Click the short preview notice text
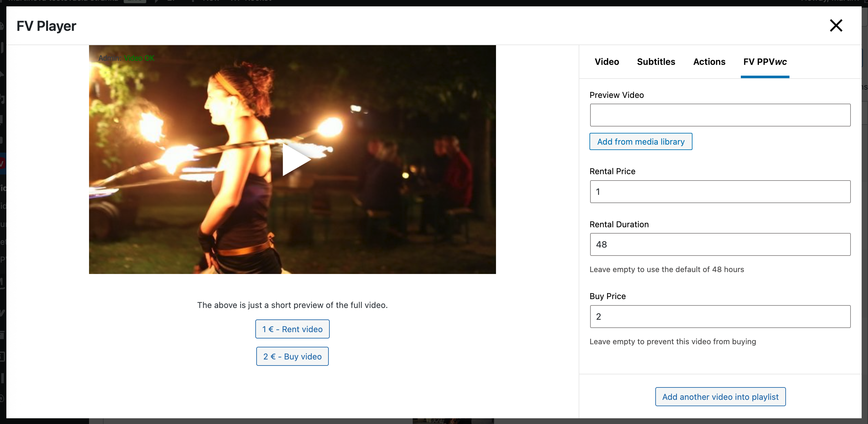The width and height of the screenshot is (868, 424). click(292, 305)
